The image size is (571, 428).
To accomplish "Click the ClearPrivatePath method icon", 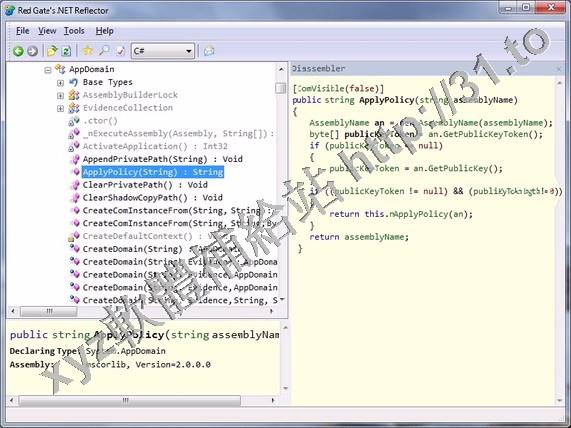I will point(75,185).
